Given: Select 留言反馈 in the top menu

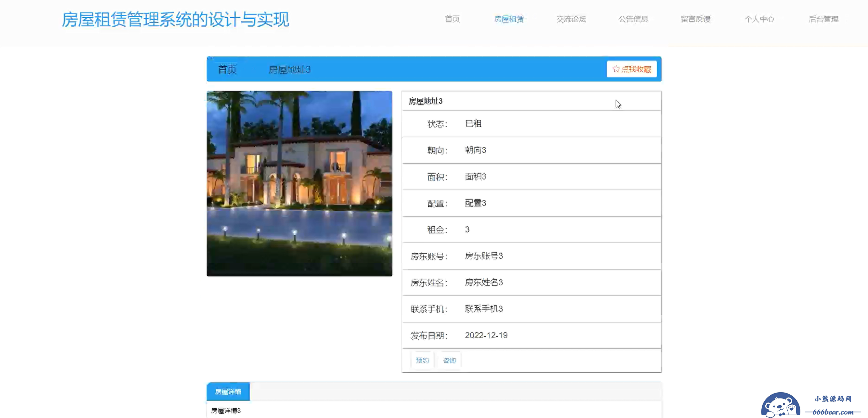Looking at the screenshot, I should click(696, 19).
